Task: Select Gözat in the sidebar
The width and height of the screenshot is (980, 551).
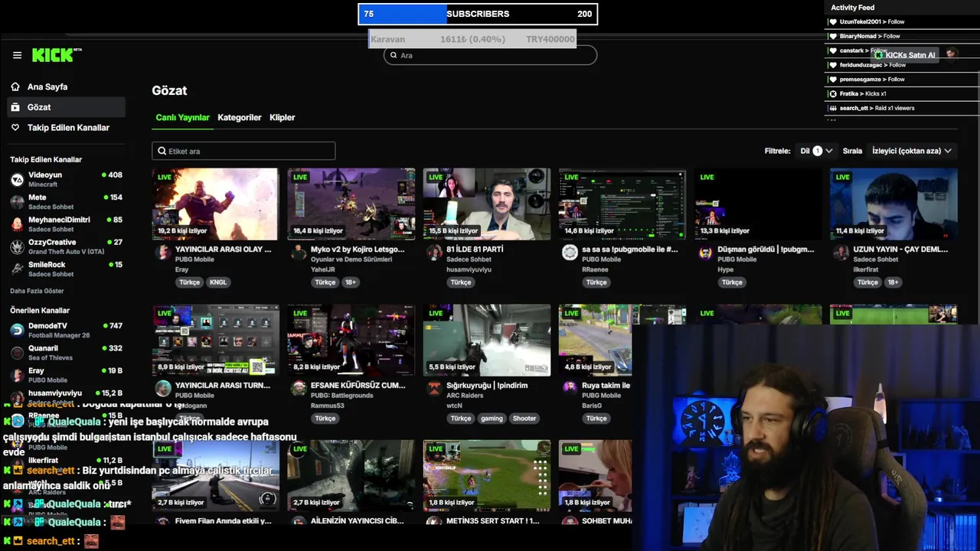Action: pos(66,107)
